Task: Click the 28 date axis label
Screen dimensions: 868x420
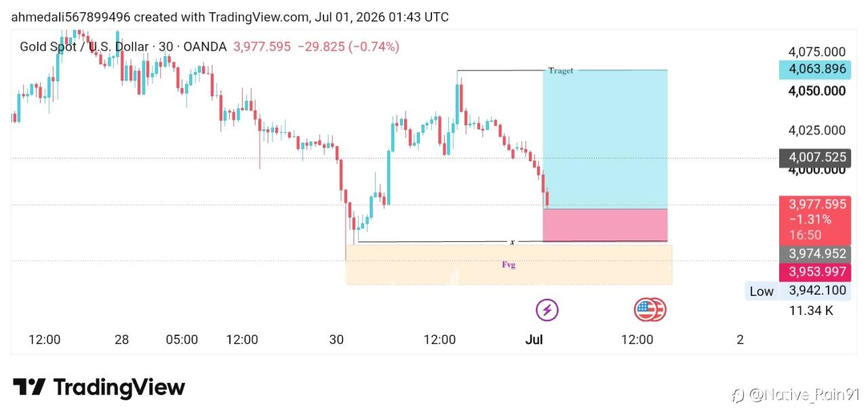Action: click(121, 339)
